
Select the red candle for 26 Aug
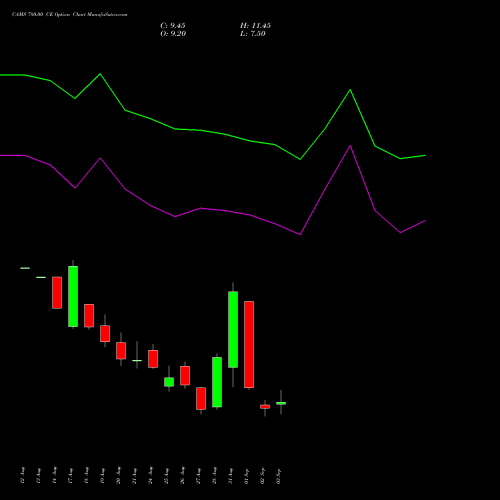click(x=185, y=375)
